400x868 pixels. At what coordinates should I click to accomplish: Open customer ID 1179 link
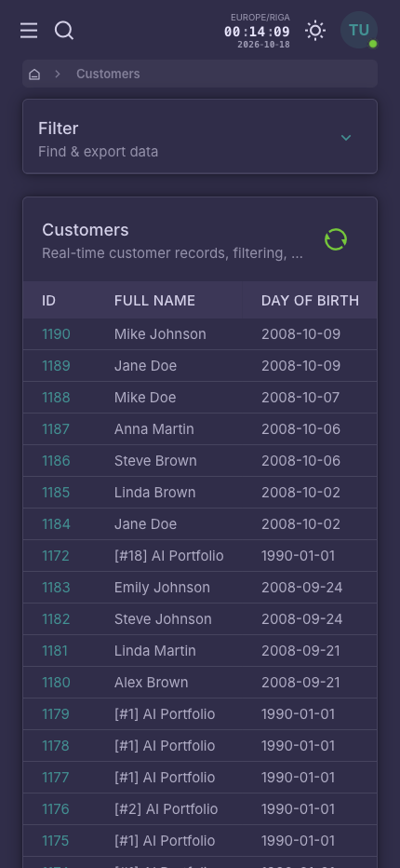point(55,714)
